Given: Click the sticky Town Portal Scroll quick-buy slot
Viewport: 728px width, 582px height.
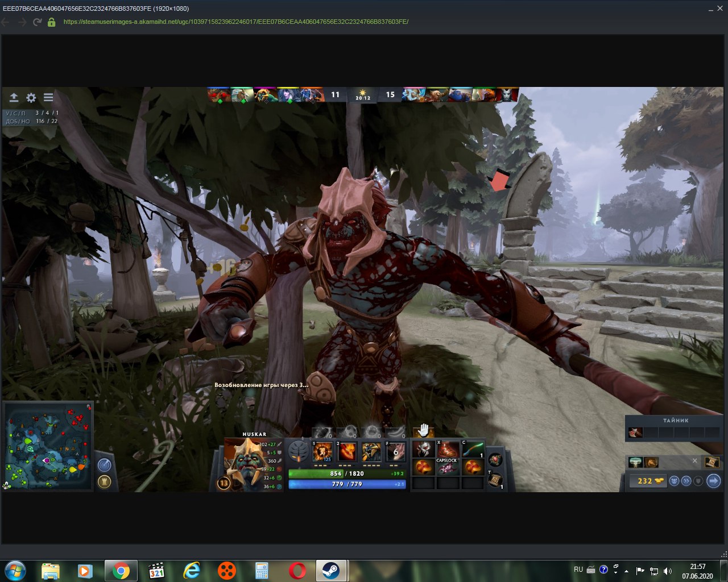Looking at the screenshot, I should 712,462.
